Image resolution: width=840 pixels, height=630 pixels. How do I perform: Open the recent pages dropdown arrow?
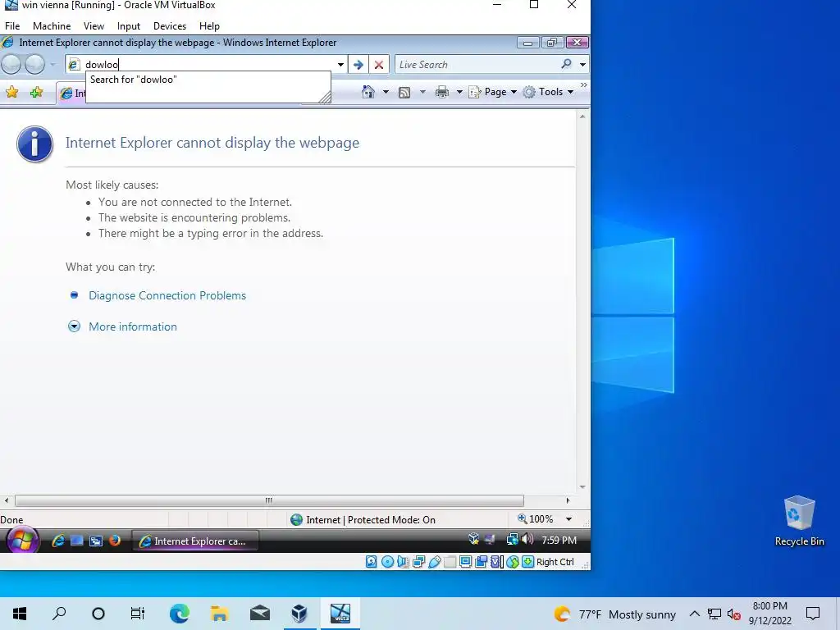[52, 65]
